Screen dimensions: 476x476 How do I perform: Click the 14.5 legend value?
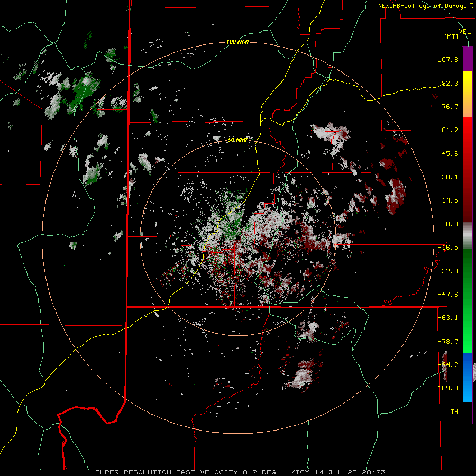[450, 200]
